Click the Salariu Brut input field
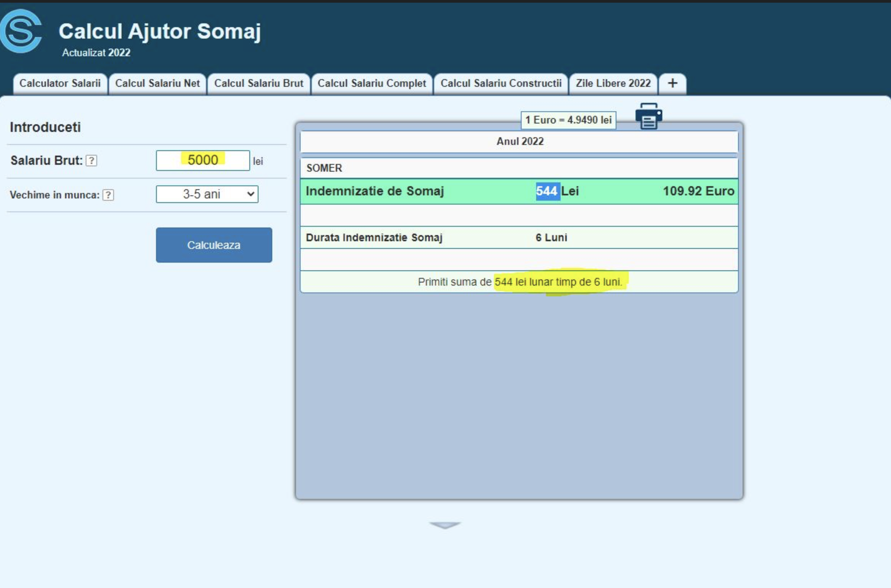 [x=203, y=160]
